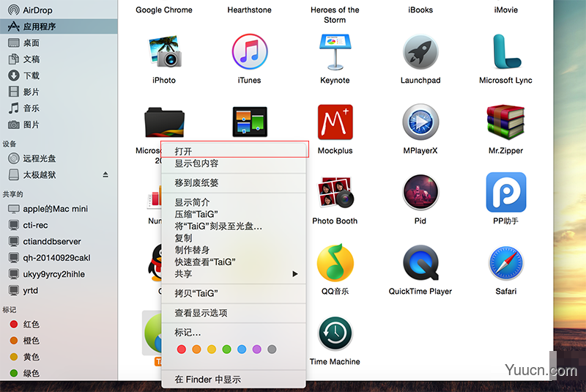Viewport: 586px width, 392px height.
Task: Choose 拷贝“TaiG” in the context menu
Action: click(234, 293)
